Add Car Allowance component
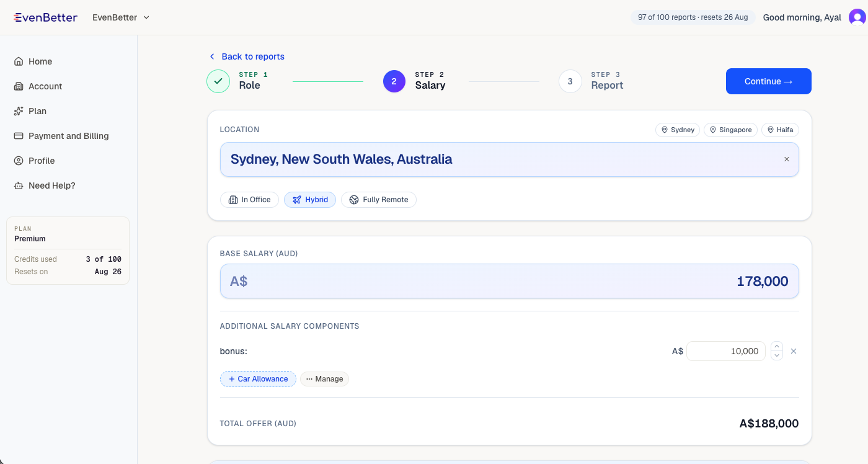Viewport: 868px width, 464px height. click(x=258, y=379)
